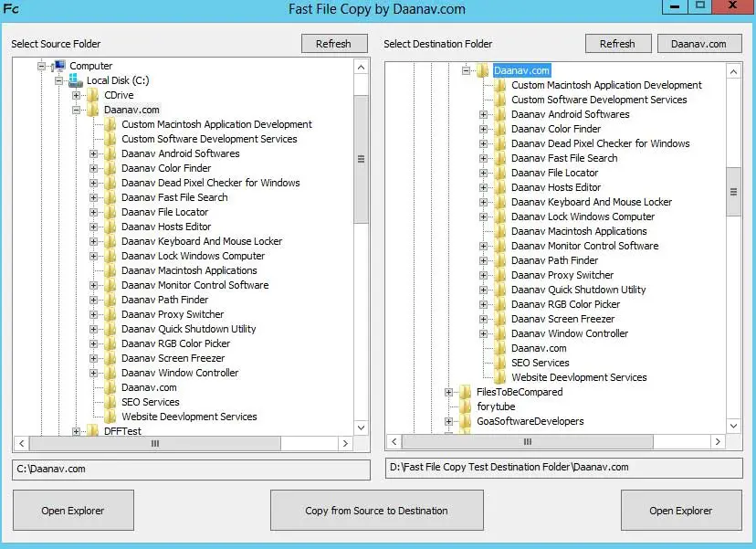Expand destination Daanav Keyboard And Mouse Locker
This screenshot has width=756, height=549.
pos(483,202)
